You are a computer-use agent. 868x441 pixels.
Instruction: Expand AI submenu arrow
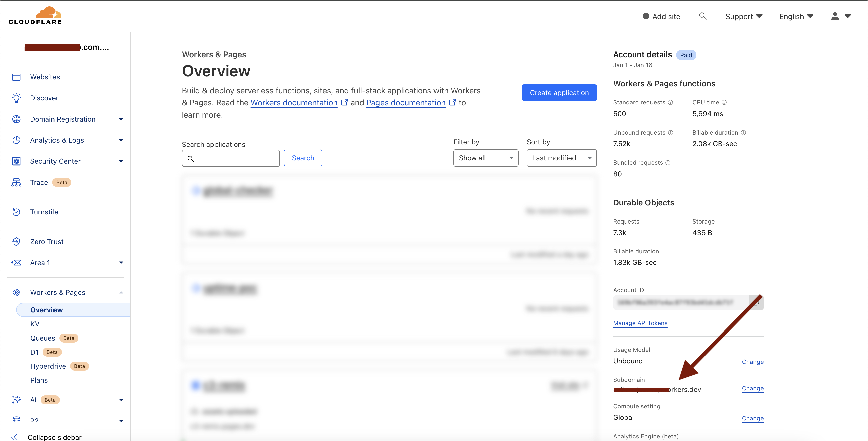121,400
